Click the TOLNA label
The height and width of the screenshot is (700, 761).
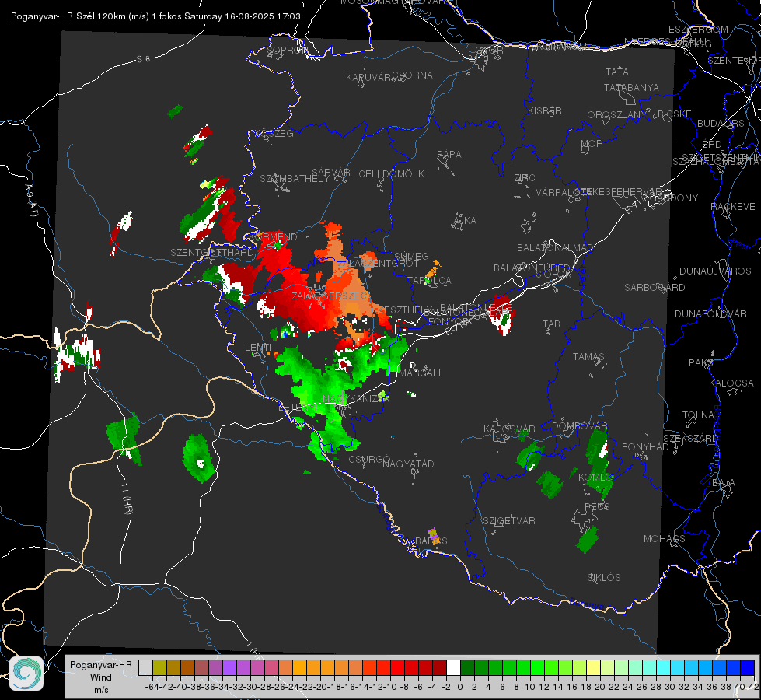point(698,415)
